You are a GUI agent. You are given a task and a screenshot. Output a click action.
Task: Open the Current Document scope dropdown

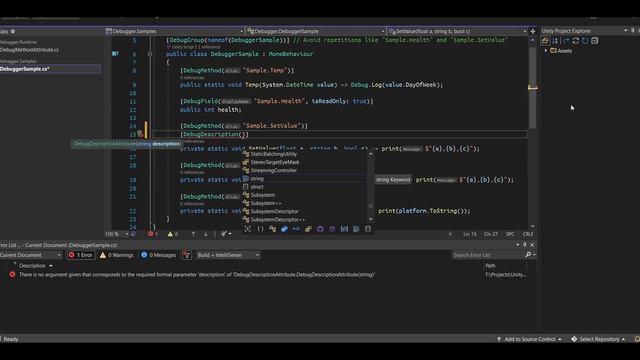[31, 255]
